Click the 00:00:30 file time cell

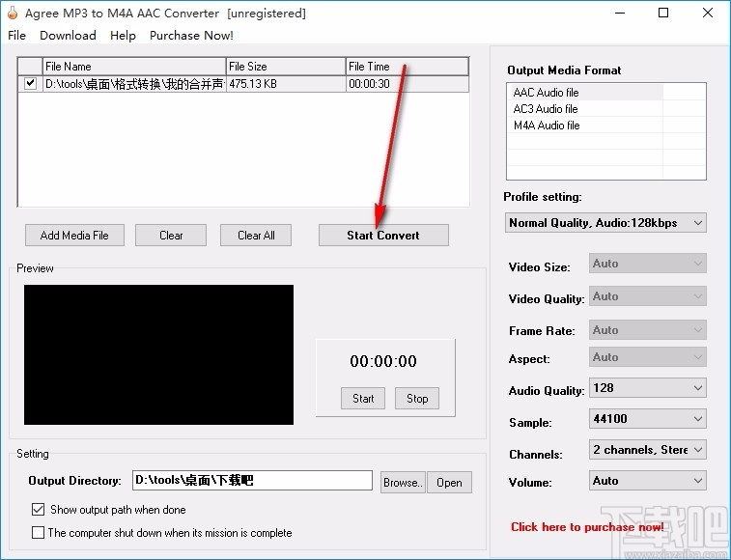click(407, 84)
